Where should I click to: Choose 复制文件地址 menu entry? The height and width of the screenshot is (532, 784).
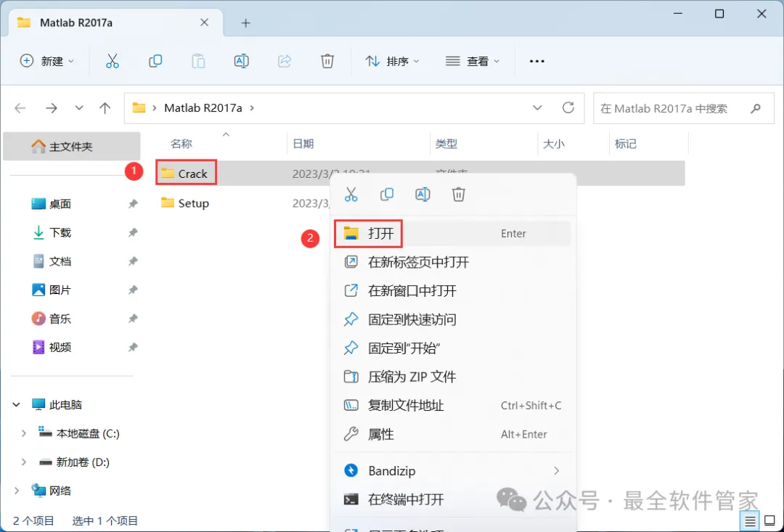coord(452,405)
